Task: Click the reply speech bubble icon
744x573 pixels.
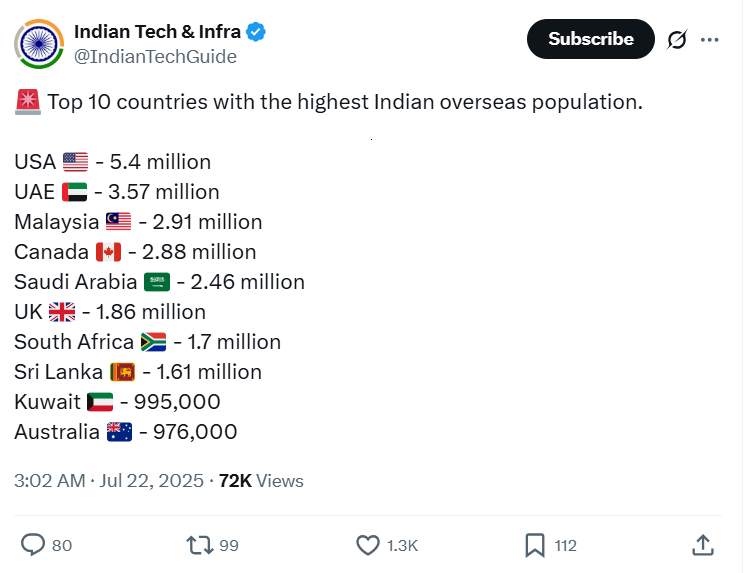Action: (x=33, y=545)
